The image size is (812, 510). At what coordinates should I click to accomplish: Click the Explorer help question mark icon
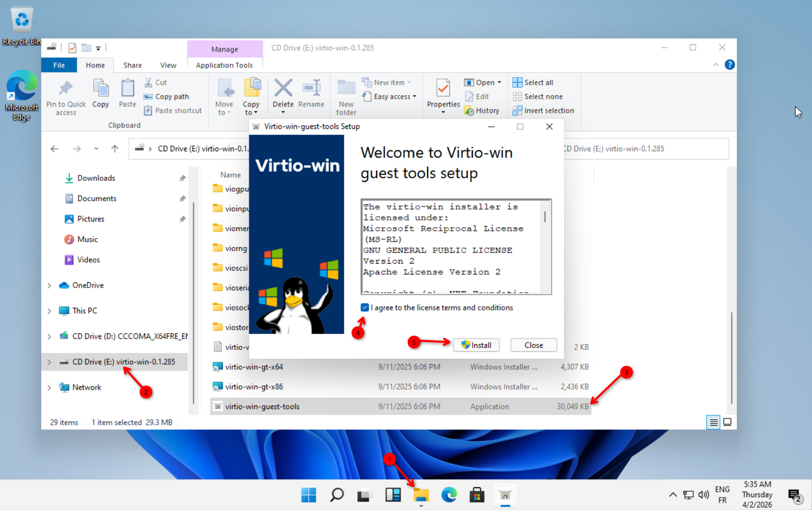tap(729, 65)
